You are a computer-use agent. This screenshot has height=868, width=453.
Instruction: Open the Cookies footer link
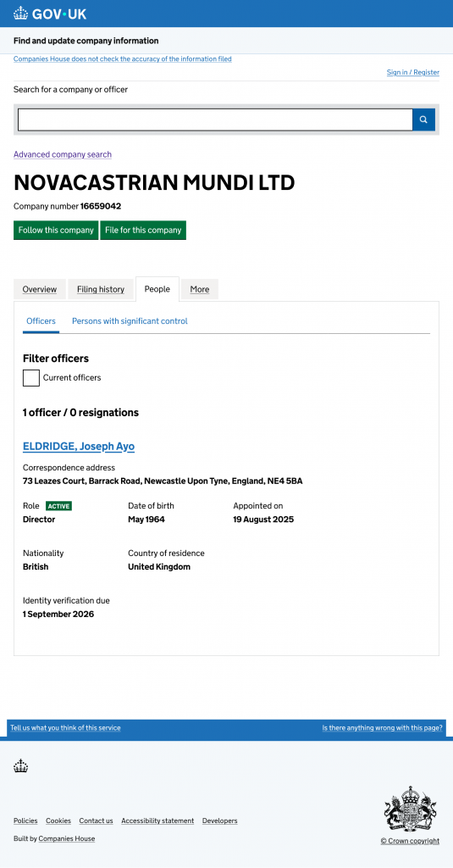click(x=58, y=821)
